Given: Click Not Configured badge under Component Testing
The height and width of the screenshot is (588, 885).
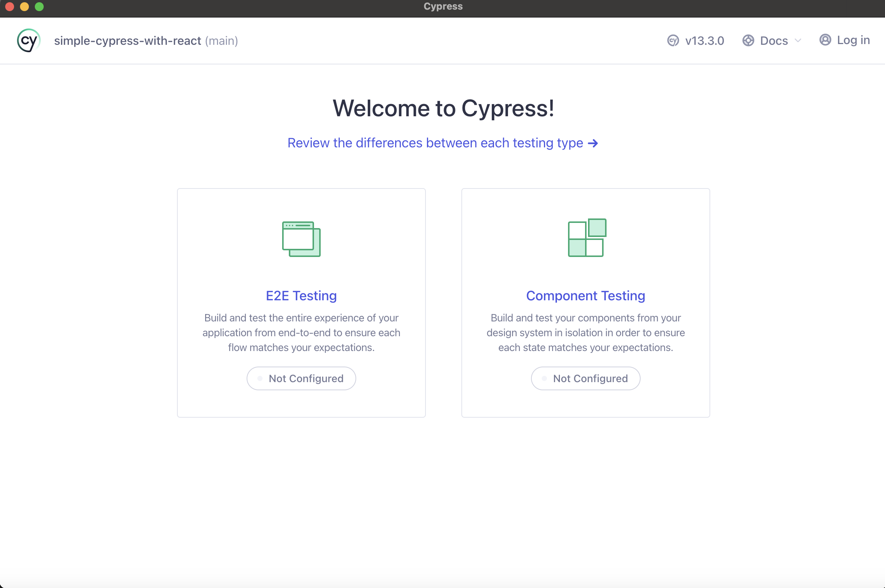Looking at the screenshot, I should click(585, 378).
